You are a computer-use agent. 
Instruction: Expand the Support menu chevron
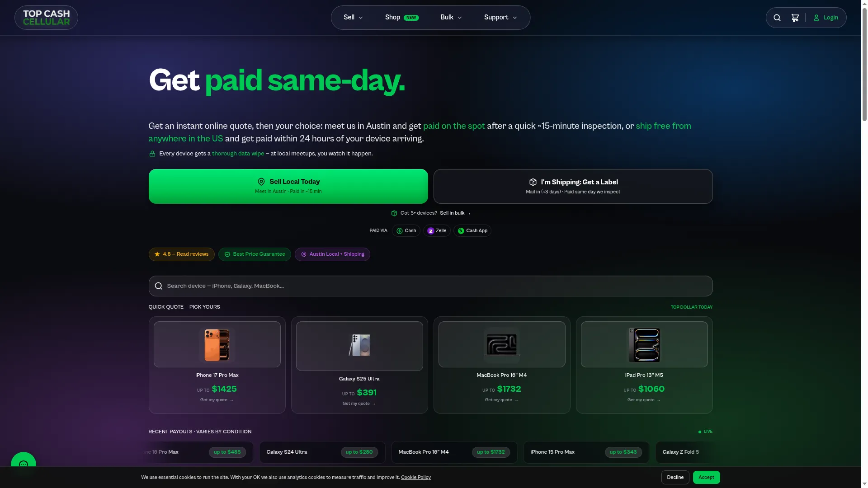(x=515, y=18)
